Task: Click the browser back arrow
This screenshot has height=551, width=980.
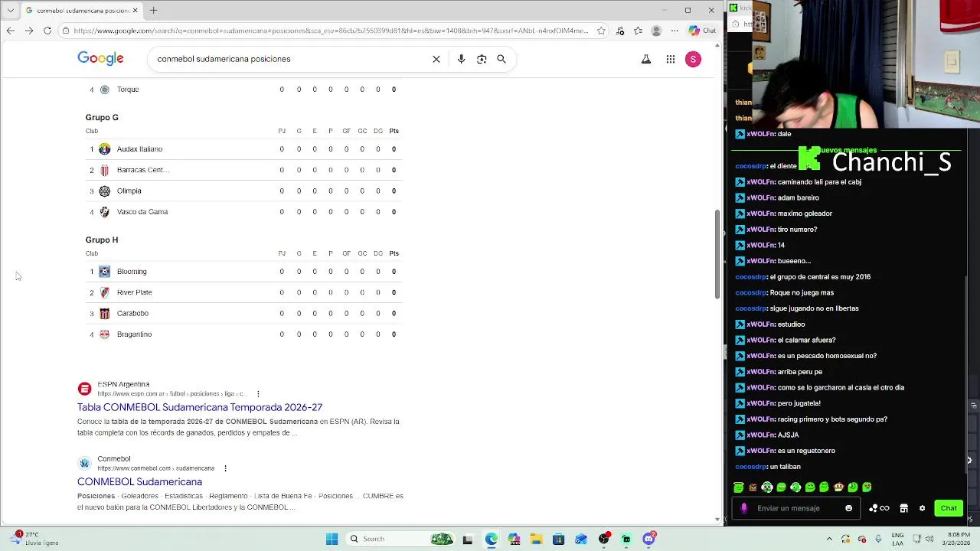Action: click(x=10, y=31)
